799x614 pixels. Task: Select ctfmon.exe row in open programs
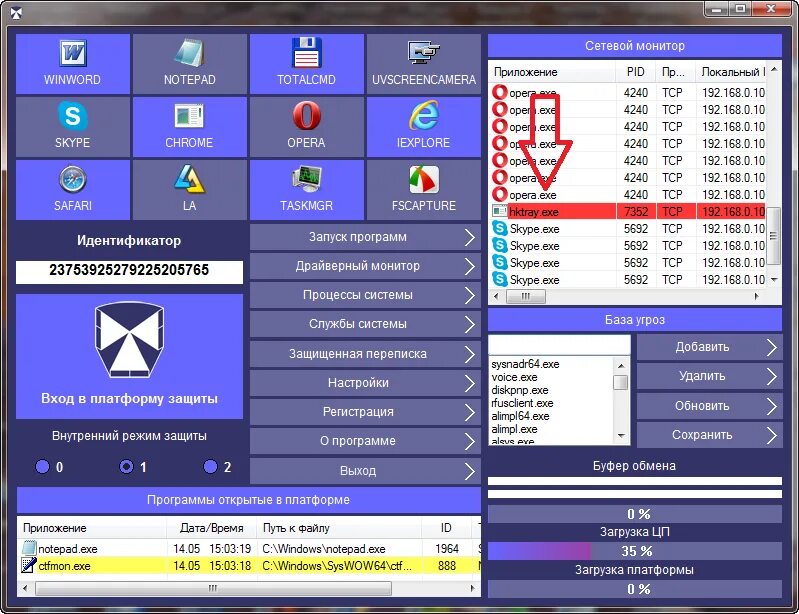click(x=249, y=566)
